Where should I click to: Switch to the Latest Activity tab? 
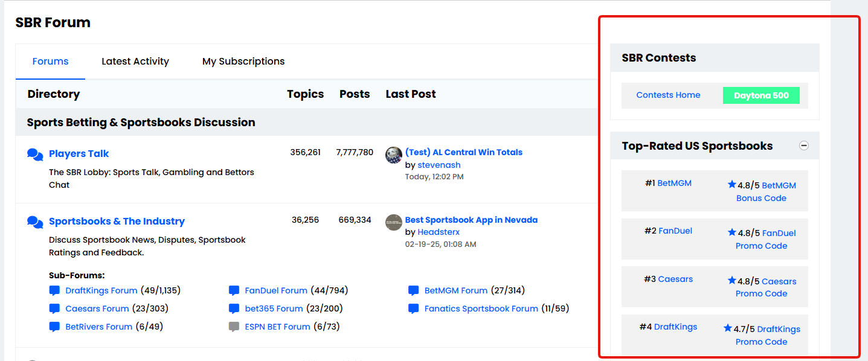[x=135, y=62]
